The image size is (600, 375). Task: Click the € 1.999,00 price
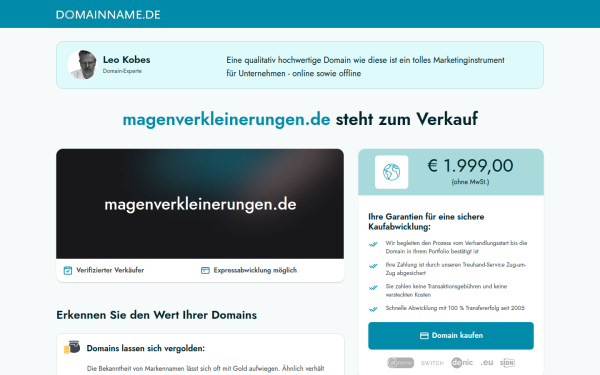[x=470, y=166]
